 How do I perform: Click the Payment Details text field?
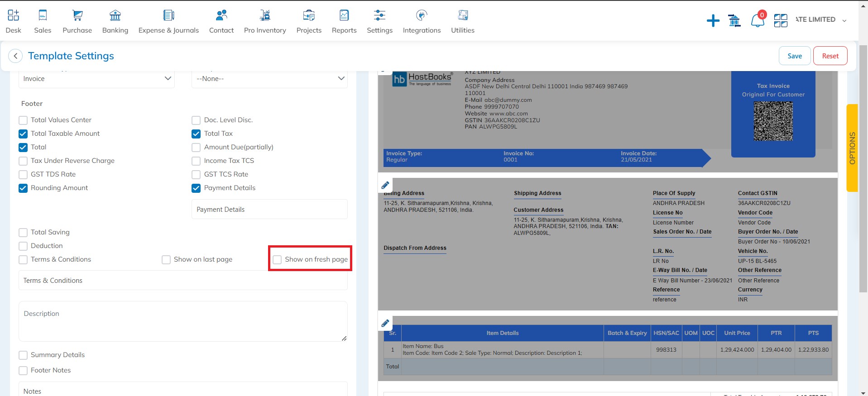pos(269,210)
